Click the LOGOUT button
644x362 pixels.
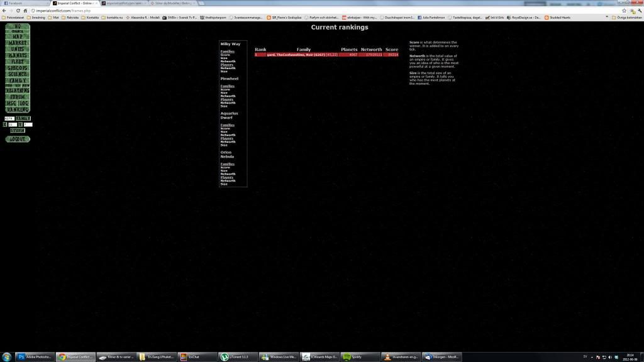(x=18, y=139)
